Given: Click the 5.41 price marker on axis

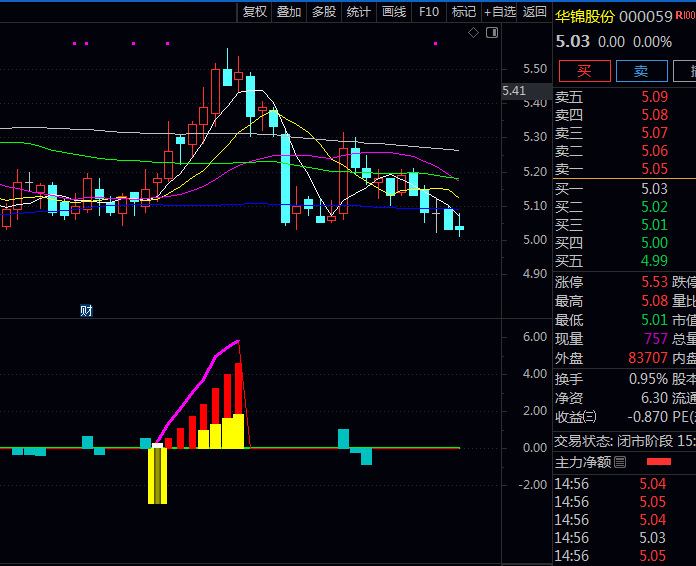Looking at the screenshot, I should point(514,91).
